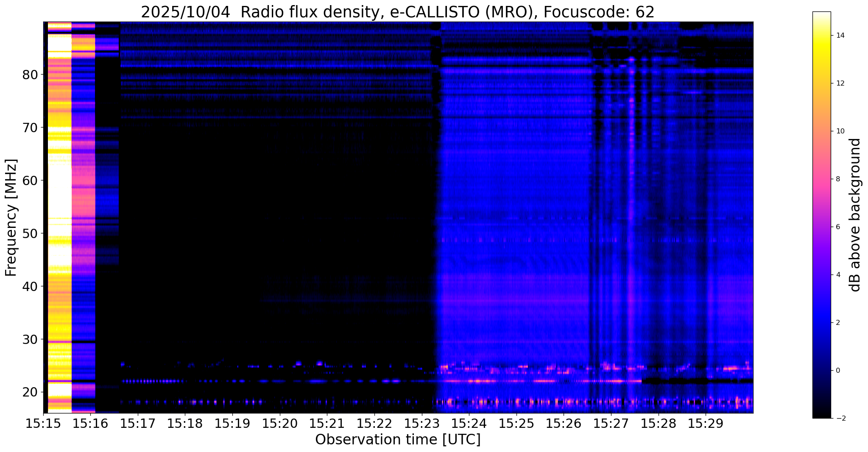Click the 70 MHz frequency tick label
The image size is (868, 452).
[x=30, y=128]
